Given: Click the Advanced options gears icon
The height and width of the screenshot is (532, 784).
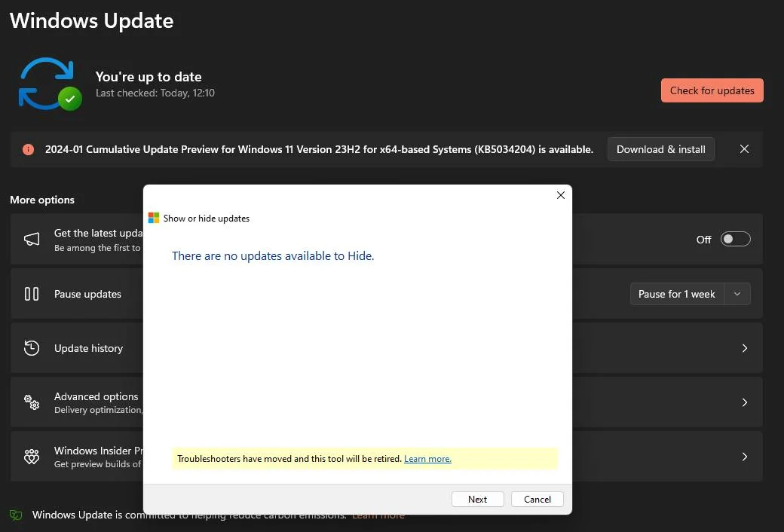Looking at the screenshot, I should pos(32,402).
